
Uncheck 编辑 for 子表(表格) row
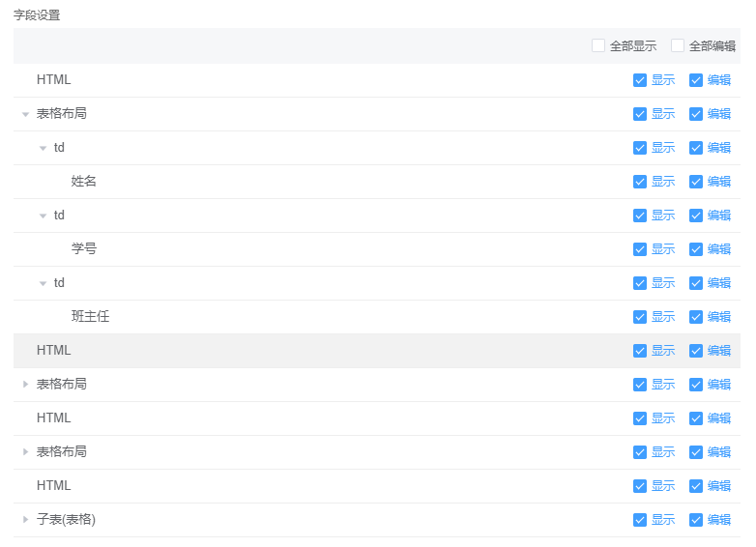pos(696,520)
